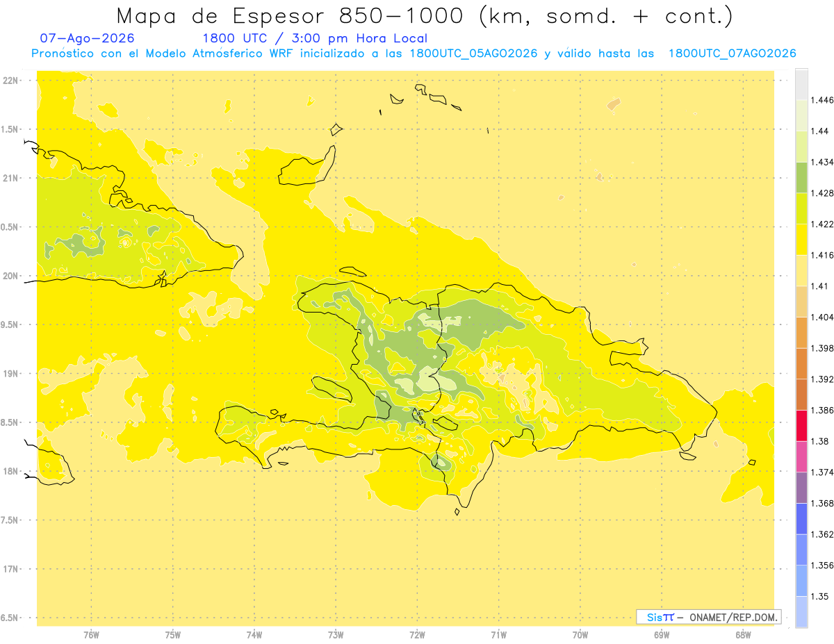834x644 pixels.
Task: Click the colorbar value '1.392'
Action: pos(823,379)
